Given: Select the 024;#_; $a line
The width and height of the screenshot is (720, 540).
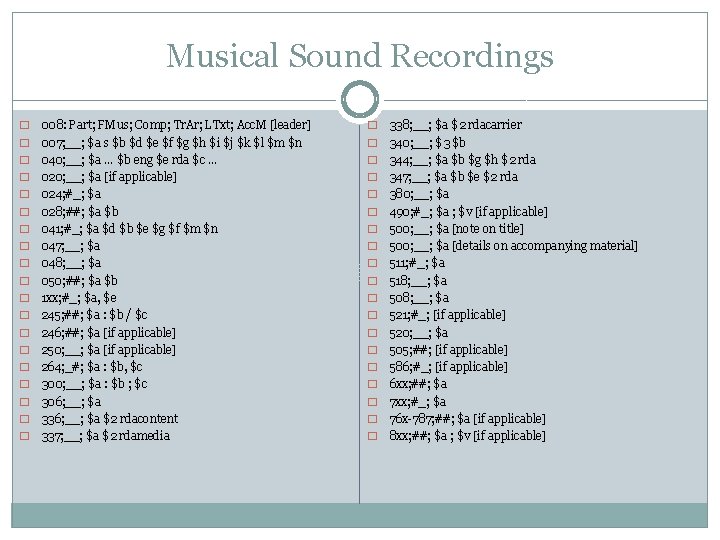Looking at the screenshot, I should tap(71, 194).
